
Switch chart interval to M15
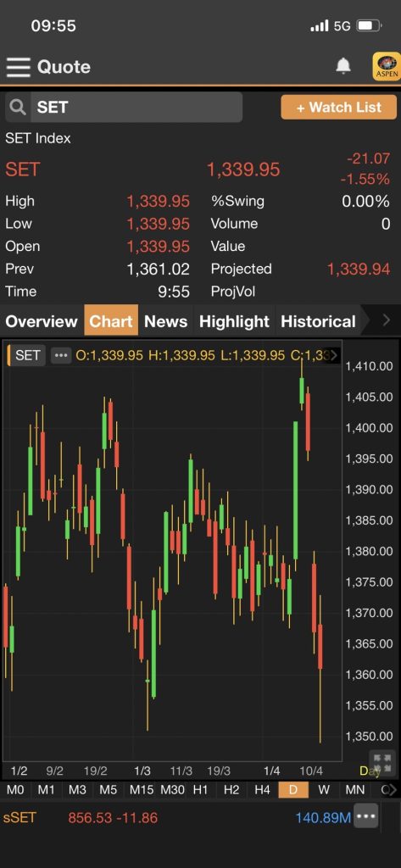click(x=142, y=790)
